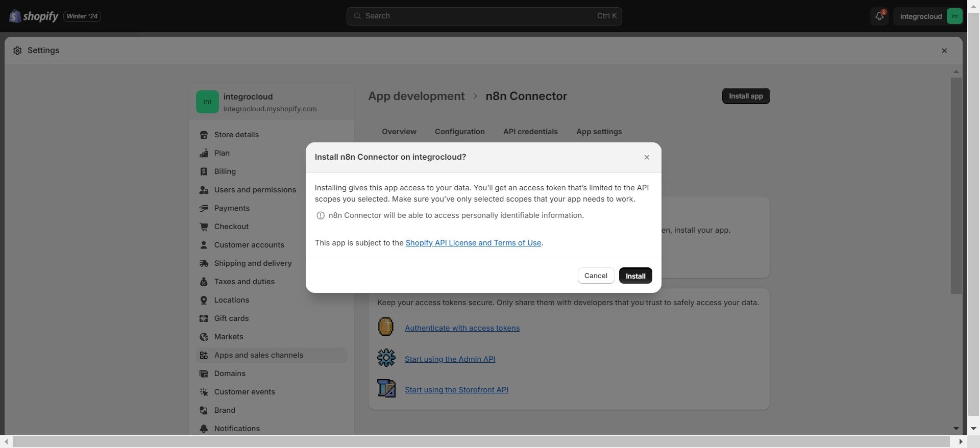Close the Settings page with X
This screenshot has height=448, width=980.
944,51
